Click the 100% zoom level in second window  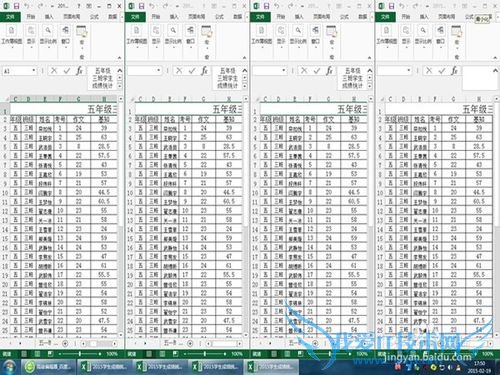click(237, 354)
